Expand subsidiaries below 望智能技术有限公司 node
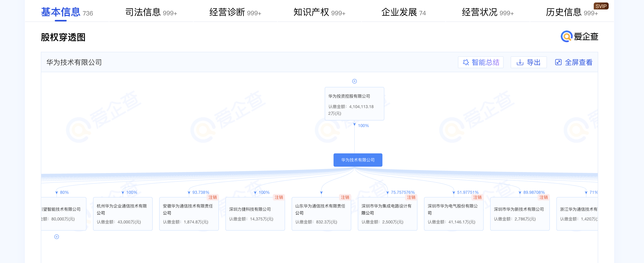Image resolution: width=644 pixels, height=263 pixels. point(57,237)
